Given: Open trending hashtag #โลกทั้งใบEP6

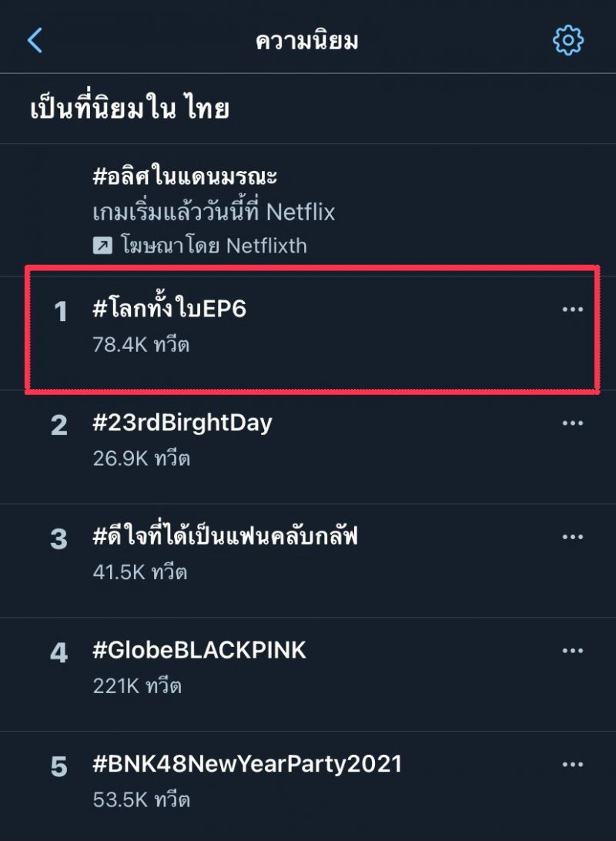Looking at the screenshot, I should point(169,310).
